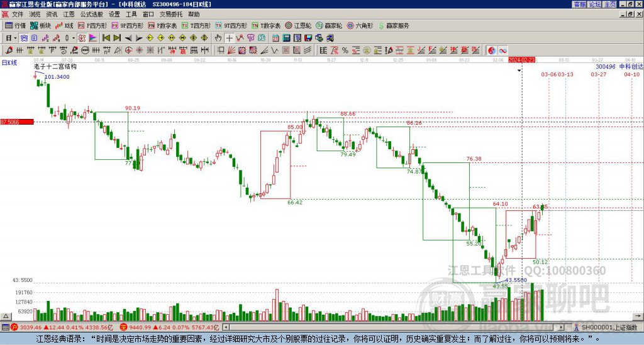The image size is (644, 345).
Task: Toggle the crosshair cursor tool
Action: [x=229, y=38]
